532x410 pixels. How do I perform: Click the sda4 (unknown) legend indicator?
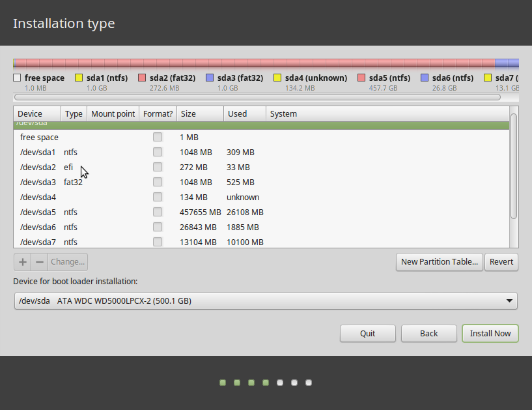(277, 77)
